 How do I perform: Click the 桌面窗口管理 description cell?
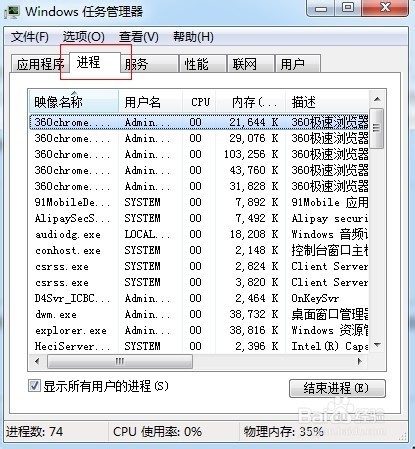pyautogui.click(x=330, y=314)
